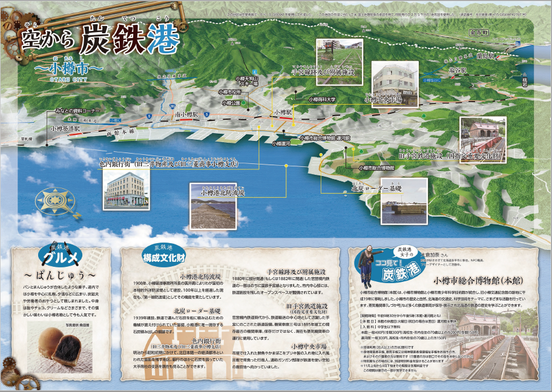Click the 小樽港北防波堤 heading in 構成文化財 panel

200,276
